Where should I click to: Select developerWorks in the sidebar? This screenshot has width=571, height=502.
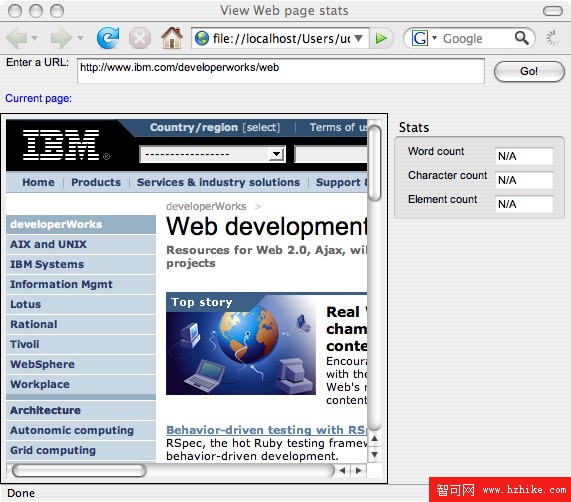[x=81, y=224]
